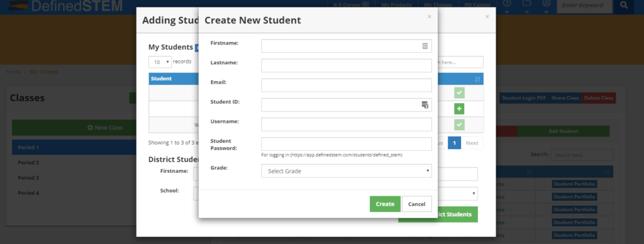Focus the Firstname input in Create New Student
The height and width of the screenshot is (244, 644).
click(347, 46)
